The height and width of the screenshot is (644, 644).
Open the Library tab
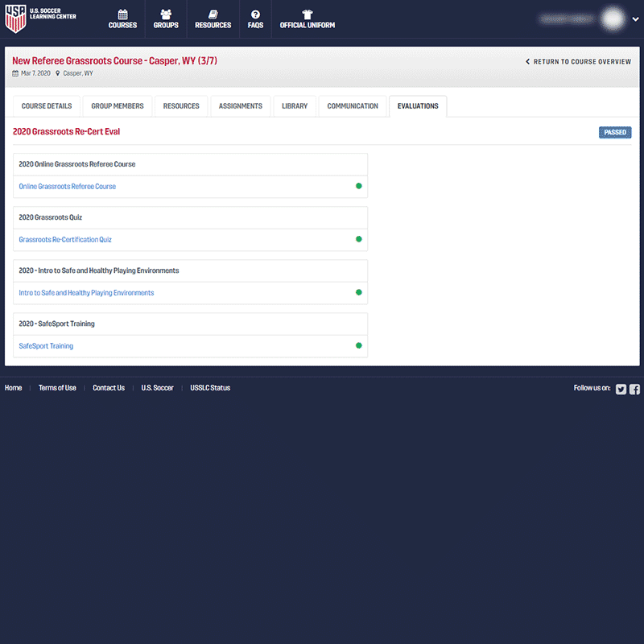tap(295, 106)
